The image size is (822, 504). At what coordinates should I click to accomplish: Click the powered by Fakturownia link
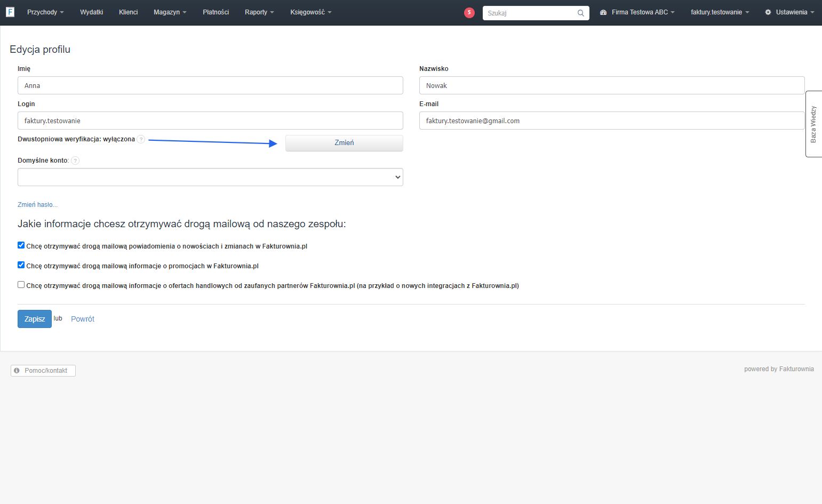[779, 369]
